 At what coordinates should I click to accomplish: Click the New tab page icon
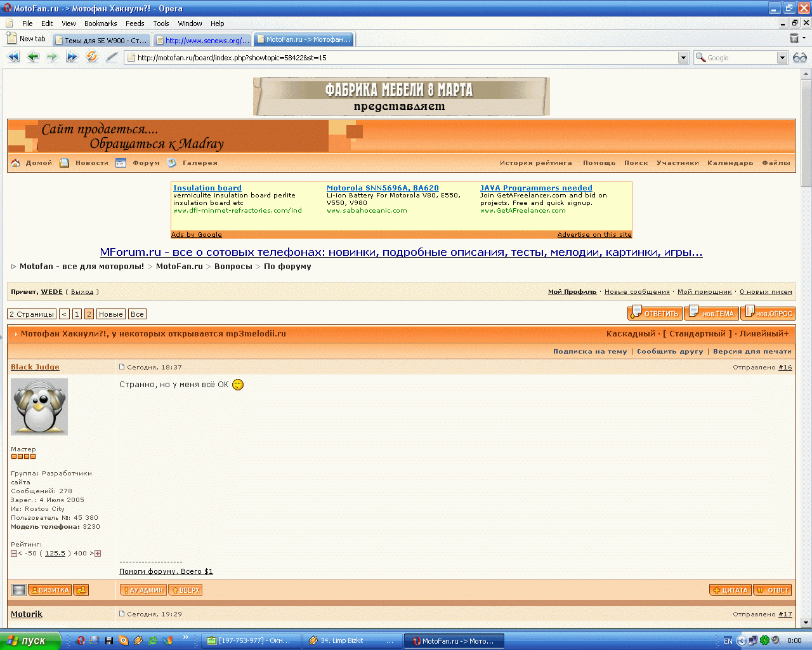(x=11, y=39)
